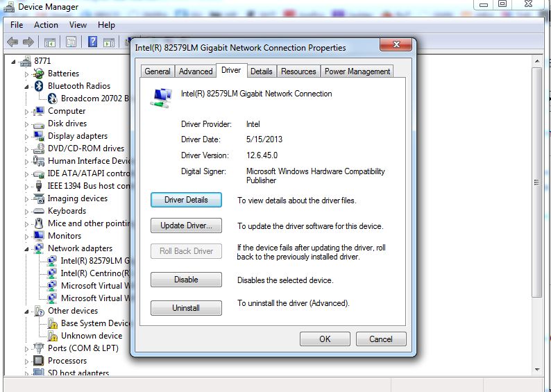
Task: Click the scrollbar down arrow
Action: pyautogui.click(x=537, y=370)
